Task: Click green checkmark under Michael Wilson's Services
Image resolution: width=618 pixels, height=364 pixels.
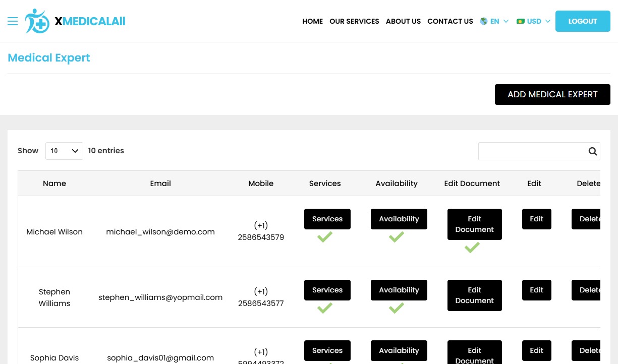Action: (x=325, y=237)
